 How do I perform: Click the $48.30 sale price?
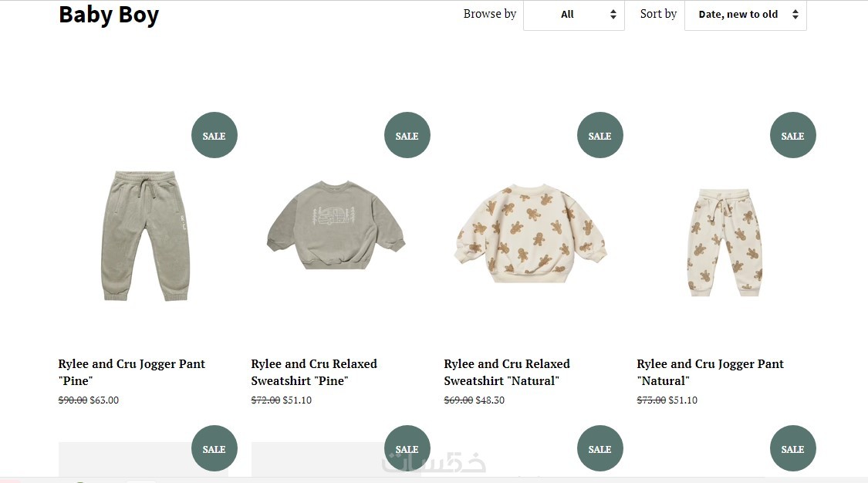point(490,400)
